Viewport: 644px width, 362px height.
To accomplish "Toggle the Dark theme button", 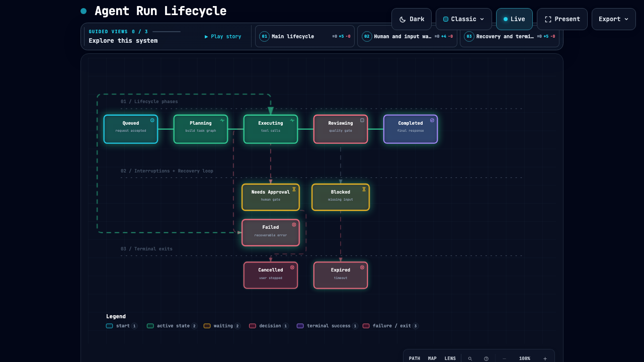I will pos(412,19).
